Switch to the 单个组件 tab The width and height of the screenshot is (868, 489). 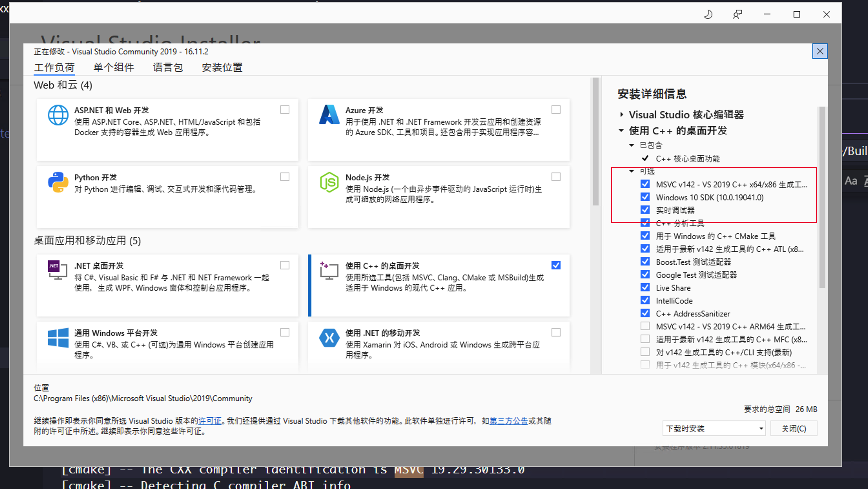point(113,67)
